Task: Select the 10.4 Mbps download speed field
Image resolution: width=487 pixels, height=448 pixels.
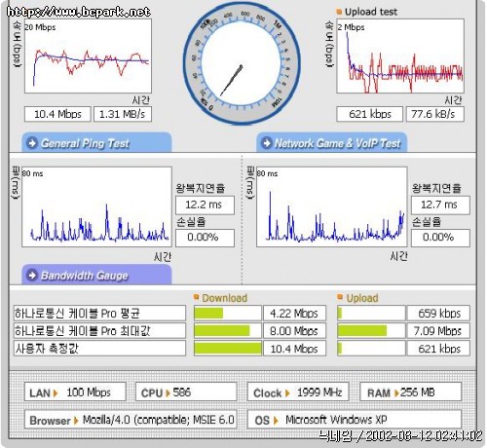Action: point(57,114)
